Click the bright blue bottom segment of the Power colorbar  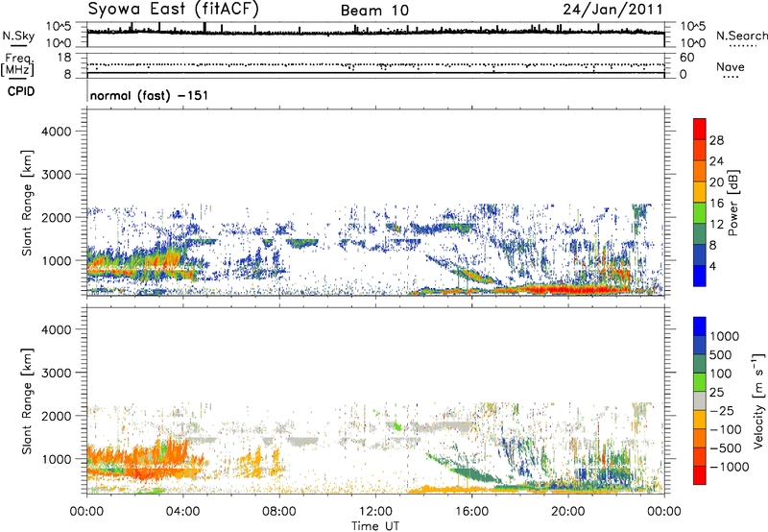pos(700,276)
